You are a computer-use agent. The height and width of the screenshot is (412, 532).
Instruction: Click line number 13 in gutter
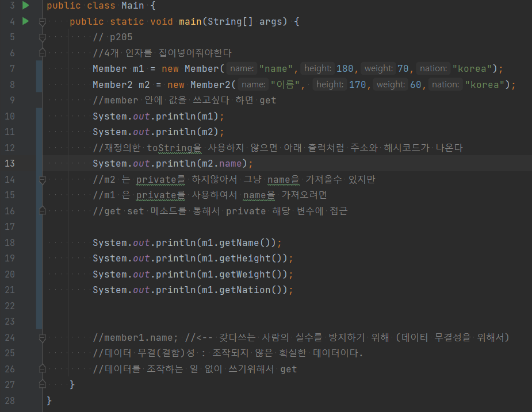click(x=10, y=163)
